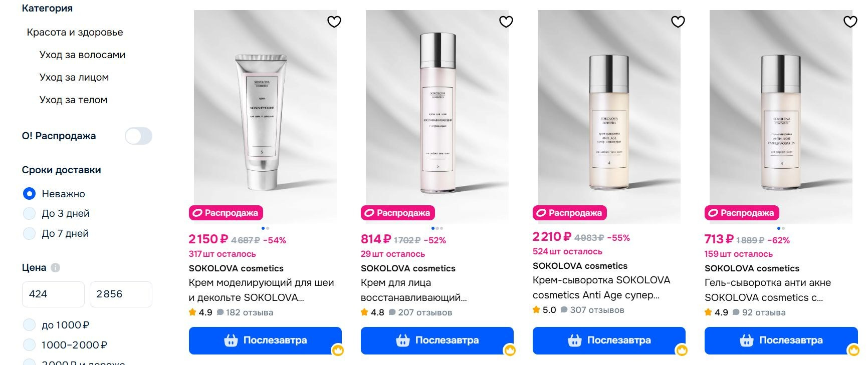Image resolution: width=868 pixels, height=365 pixels.
Task: Click the info icon next to Цена
Action: (56, 268)
